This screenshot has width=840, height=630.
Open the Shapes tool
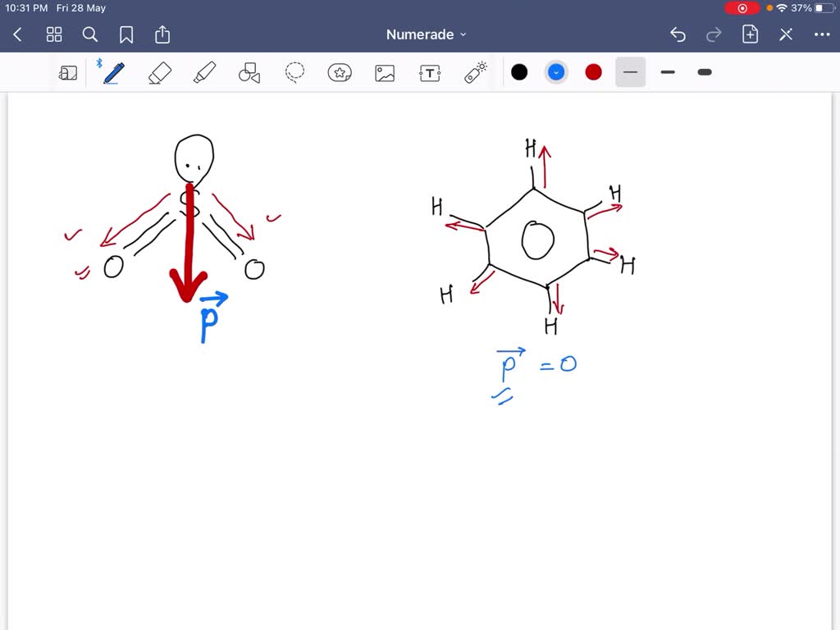pyautogui.click(x=249, y=72)
